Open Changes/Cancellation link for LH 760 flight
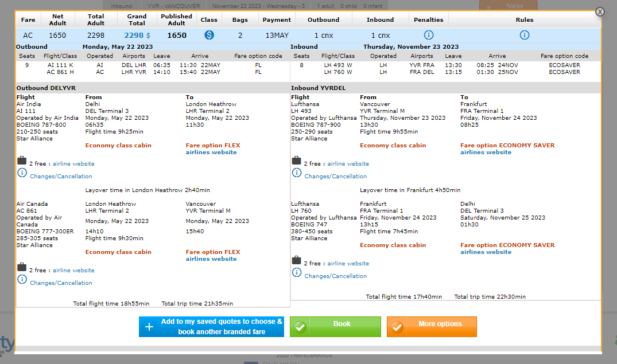The image size is (617, 364). 336,276
